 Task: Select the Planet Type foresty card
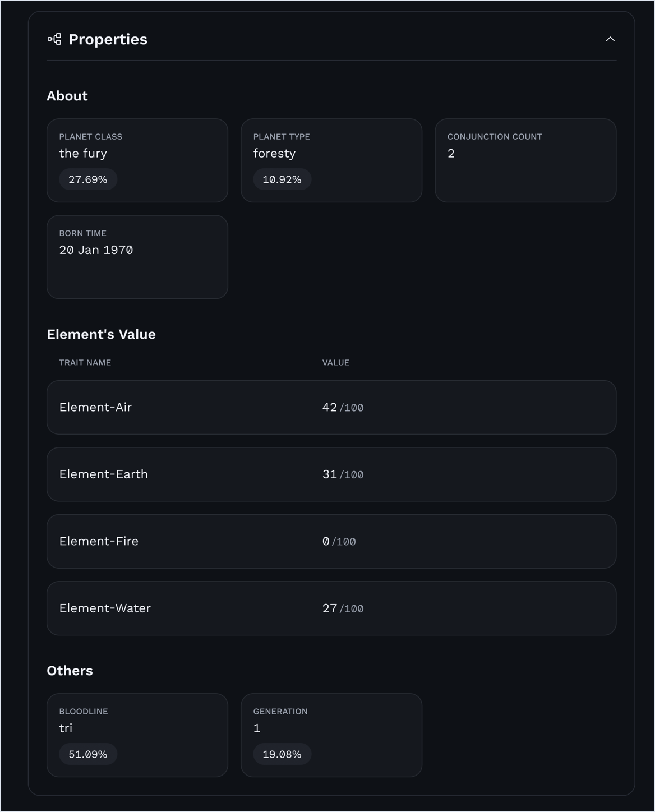[331, 160]
